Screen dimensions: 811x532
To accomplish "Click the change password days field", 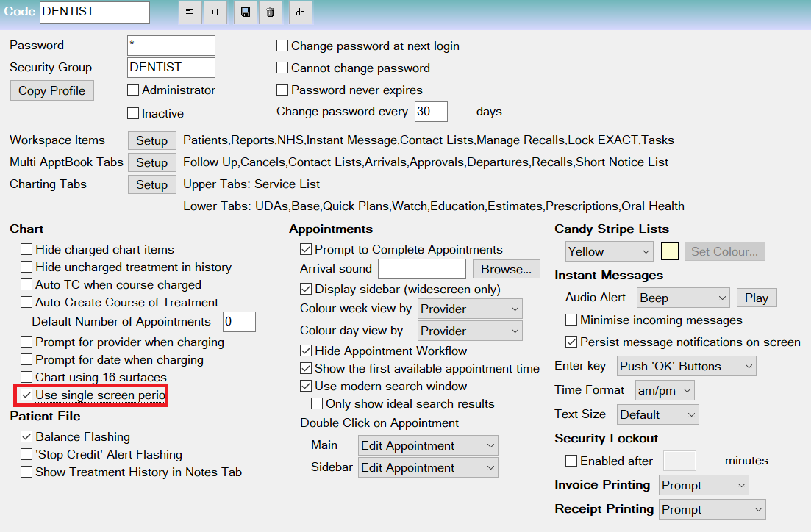I will tap(432, 112).
